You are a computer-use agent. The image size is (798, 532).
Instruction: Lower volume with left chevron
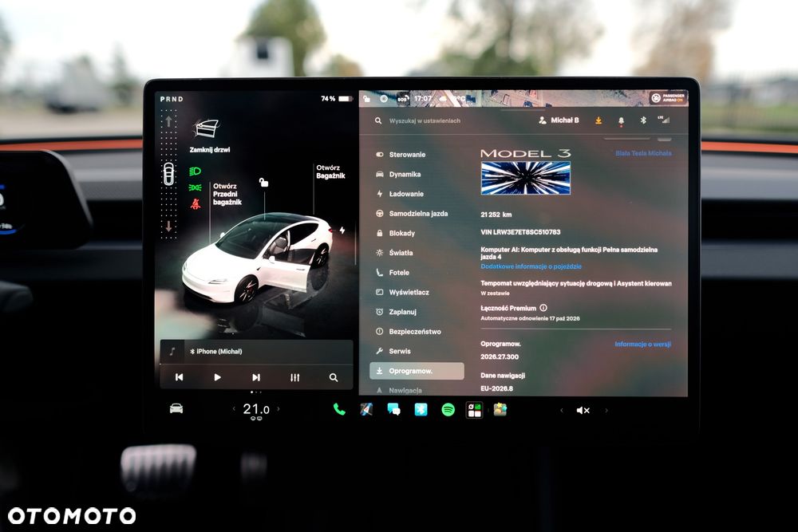[x=561, y=410]
